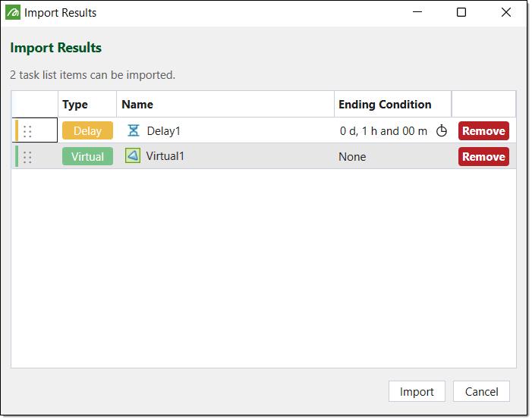Grab the drag handle of Virtual1 row
532x420 pixels.
coord(28,157)
